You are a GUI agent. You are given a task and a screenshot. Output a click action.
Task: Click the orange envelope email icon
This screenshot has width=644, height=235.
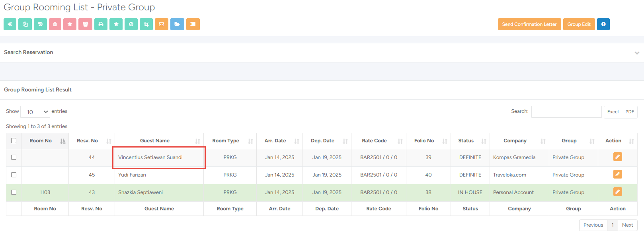[x=161, y=24]
